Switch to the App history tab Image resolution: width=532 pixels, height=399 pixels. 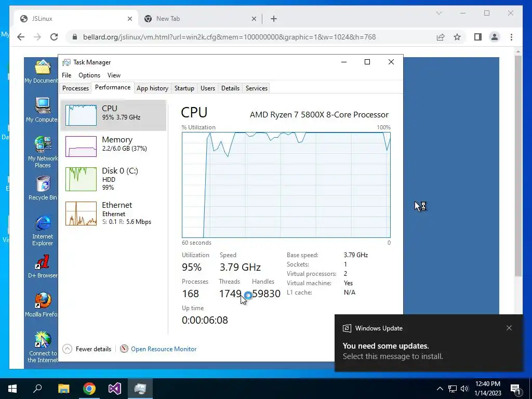152,88
